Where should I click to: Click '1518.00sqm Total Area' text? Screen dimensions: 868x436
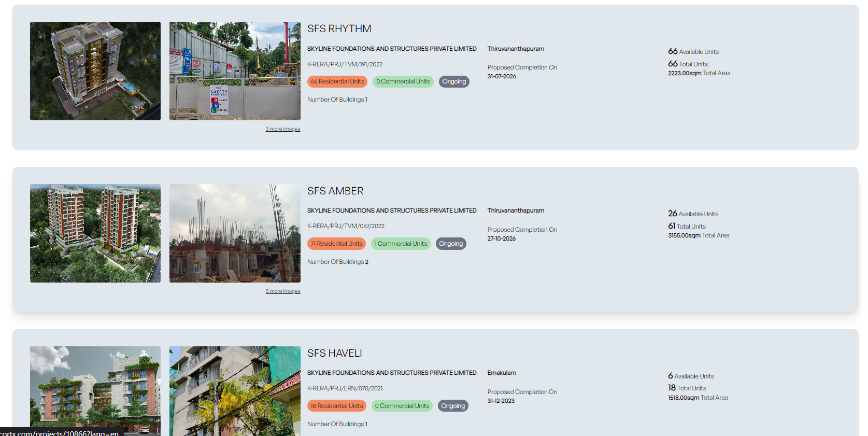tap(698, 398)
